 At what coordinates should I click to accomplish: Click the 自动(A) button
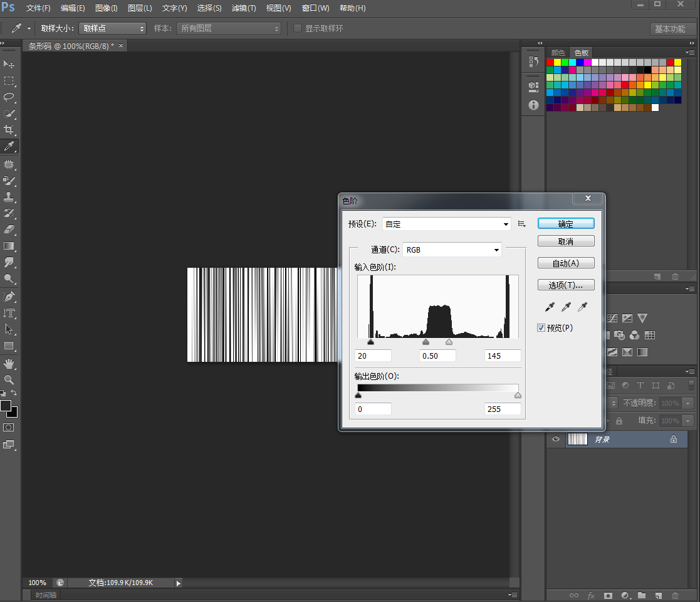566,263
